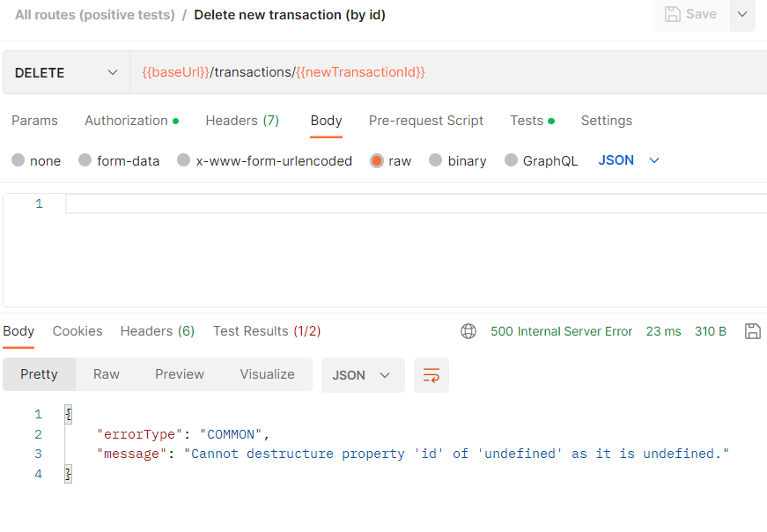Open the Headers (7) request tab
Image resolution: width=767 pixels, height=532 pixels.
(x=242, y=121)
